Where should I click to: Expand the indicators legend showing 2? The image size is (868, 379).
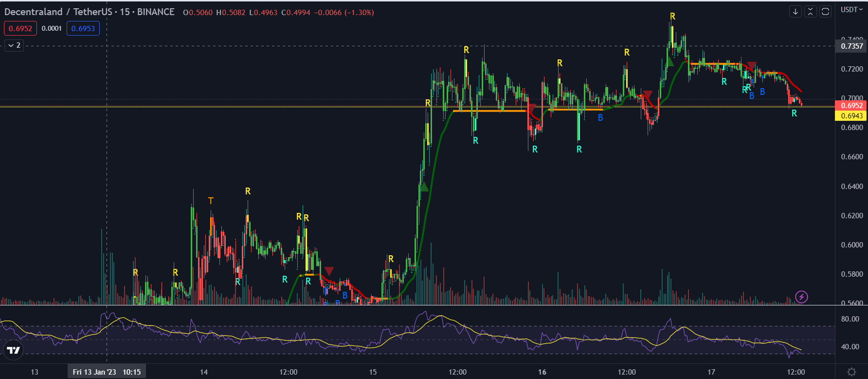coord(14,45)
